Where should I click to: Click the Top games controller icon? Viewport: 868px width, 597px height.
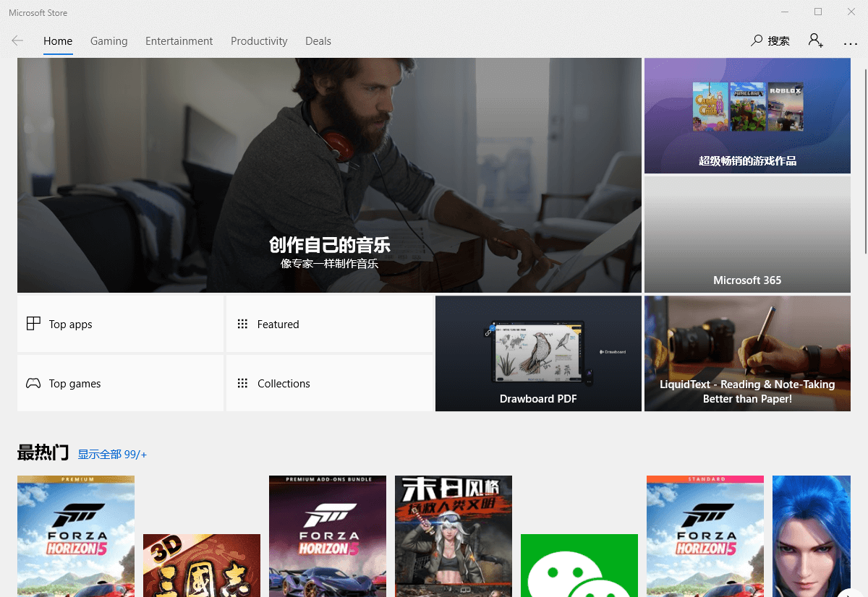click(33, 384)
